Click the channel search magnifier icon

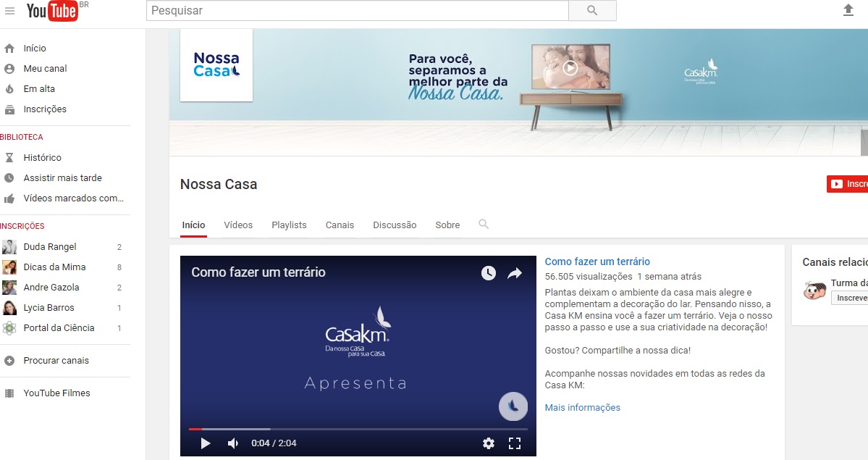tap(484, 225)
